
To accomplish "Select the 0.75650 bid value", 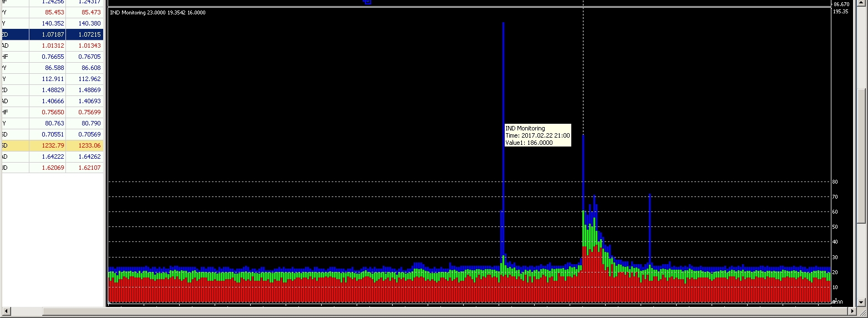I will (47, 112).
